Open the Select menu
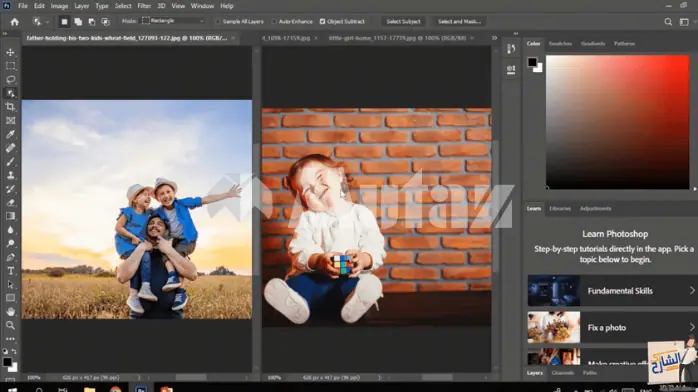This screenshot has height=392, width=698. pyautogui.click(x=123, y=6)
